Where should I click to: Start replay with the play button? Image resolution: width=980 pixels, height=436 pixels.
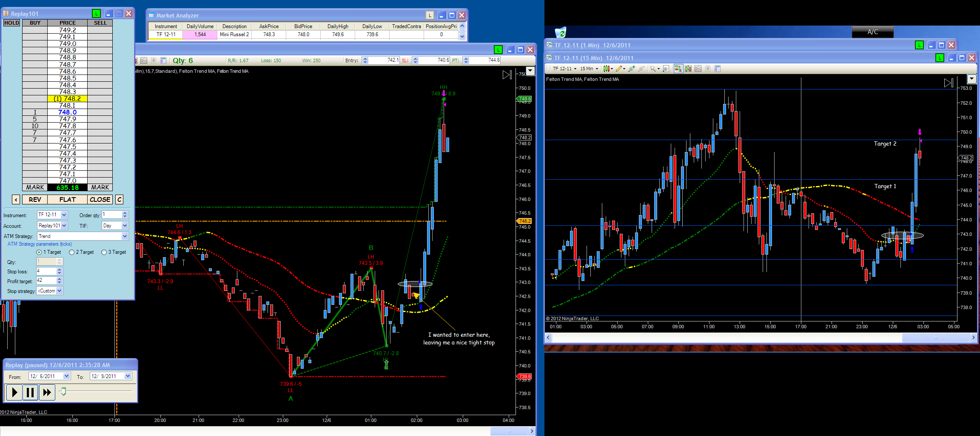14,392
